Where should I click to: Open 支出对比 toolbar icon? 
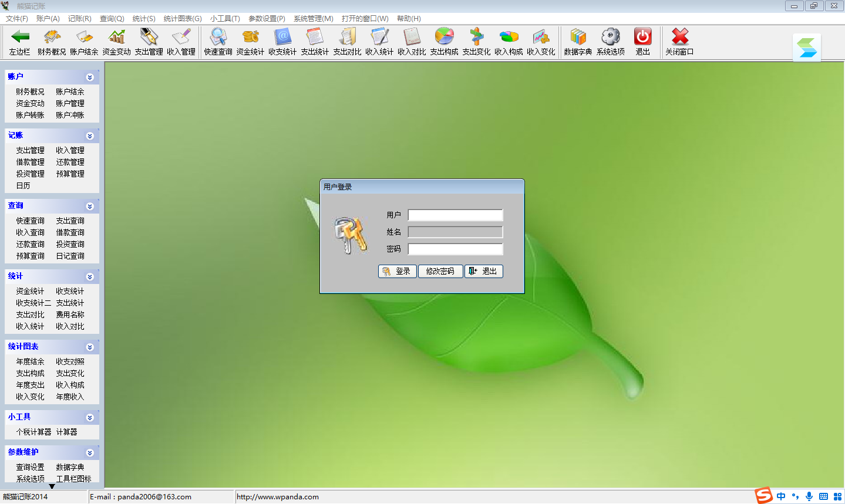click(347, 37)
